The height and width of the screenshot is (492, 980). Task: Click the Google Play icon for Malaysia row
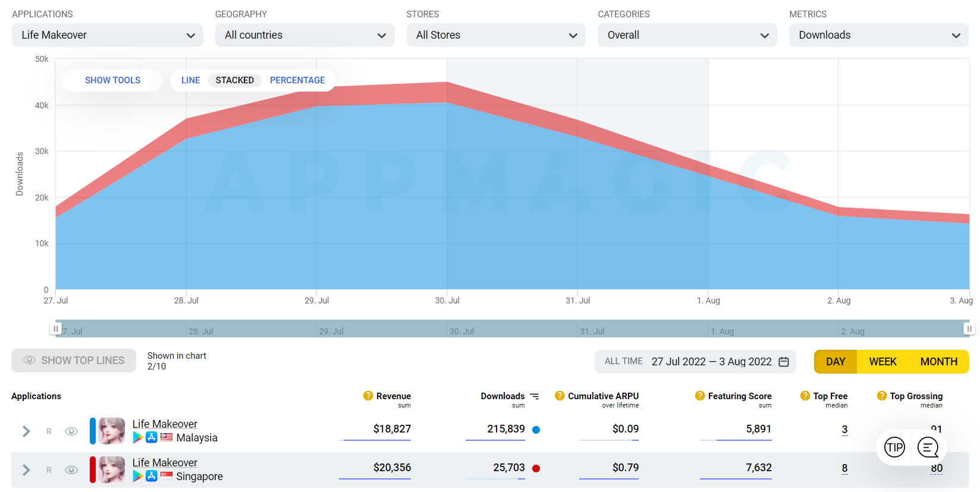click(x=138, y=438)
